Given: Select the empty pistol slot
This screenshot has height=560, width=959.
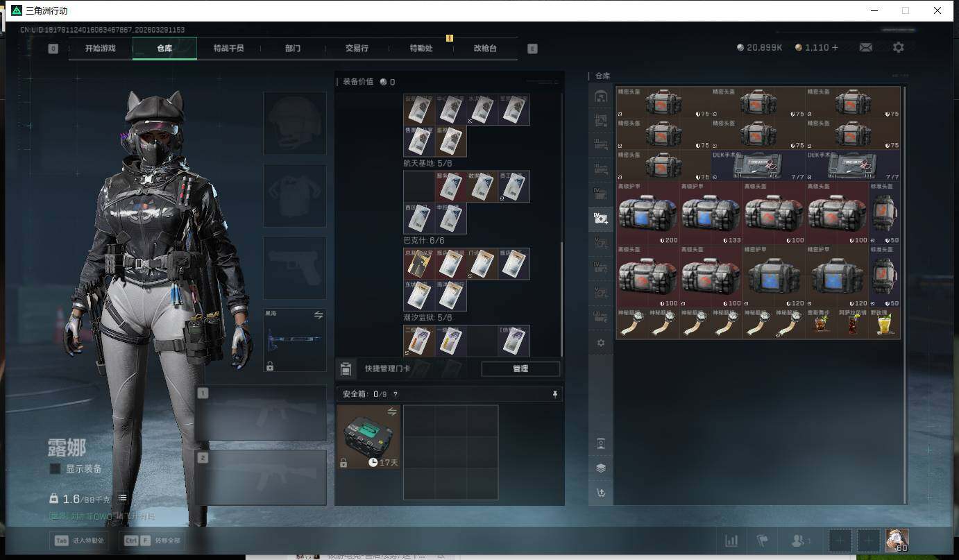Looking at the screenshot, I should coord(295,268).
